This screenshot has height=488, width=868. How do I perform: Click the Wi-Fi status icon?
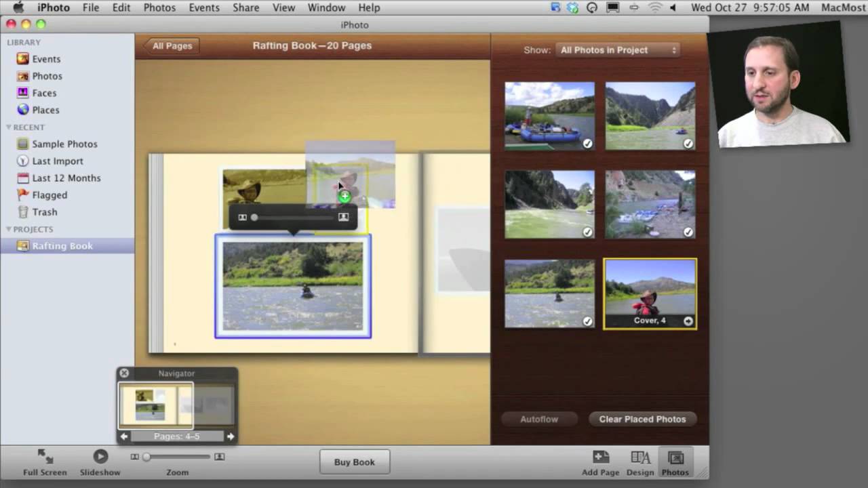point(654,7)
